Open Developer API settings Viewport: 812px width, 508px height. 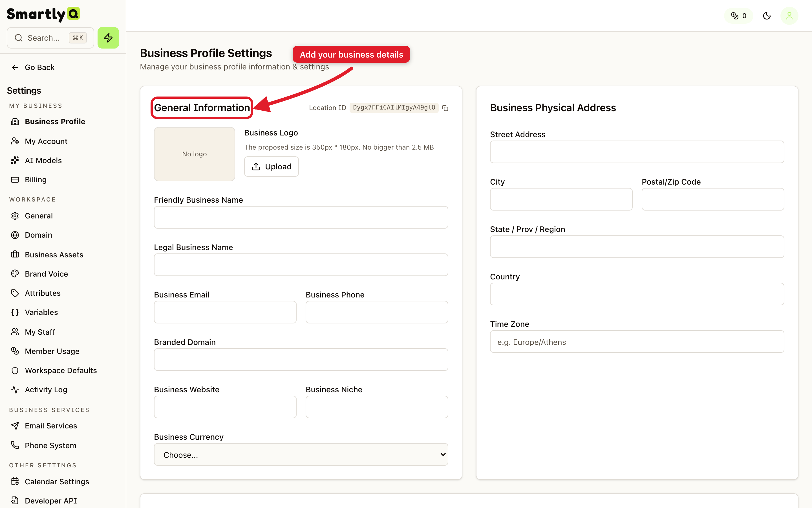[51, 501]
